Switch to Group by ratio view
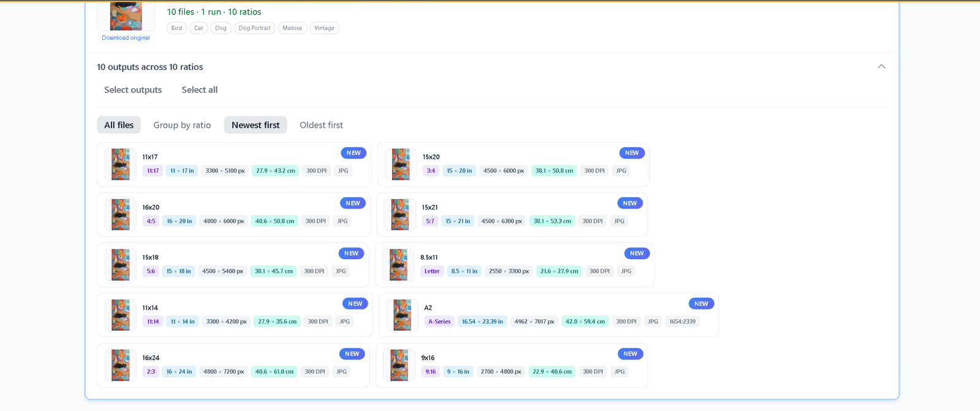The image size is (980, 411). click(x=182, y=125)
